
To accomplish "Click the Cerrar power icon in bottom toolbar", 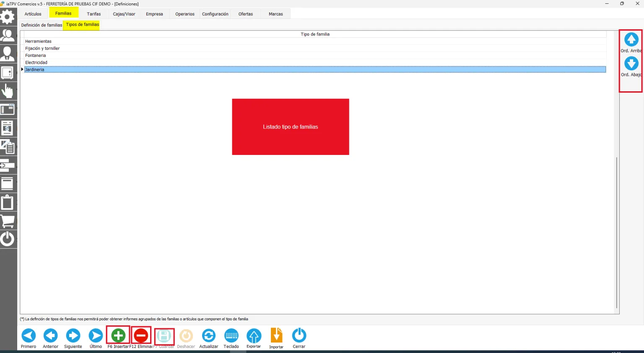I will (x=299, y=335).
